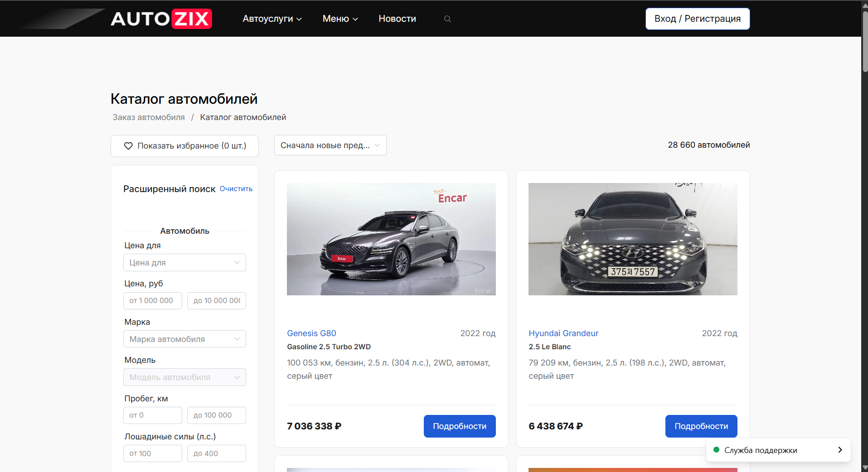Image resolution: width=868 pixels, height=472 pixels.
Task: Open the search magnifier icon in header
Action: pyautogui.click(x=447, y=19)
